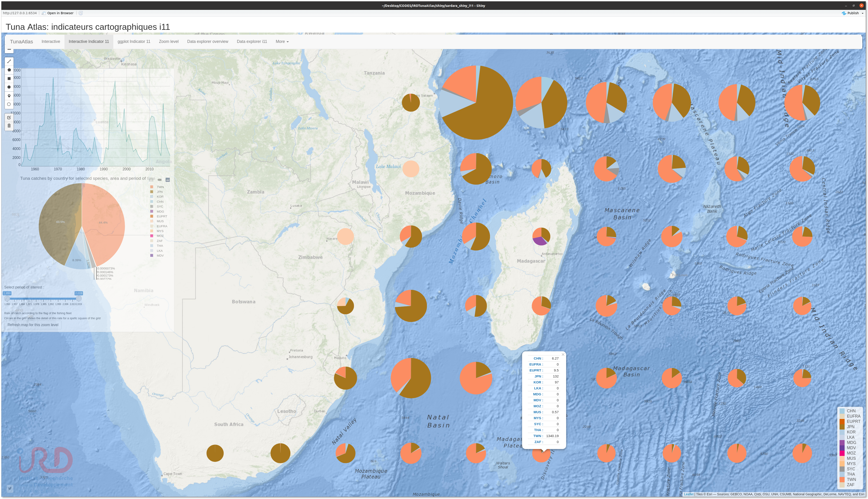Toggle TWN series in pie chart legend

point(160,187)
